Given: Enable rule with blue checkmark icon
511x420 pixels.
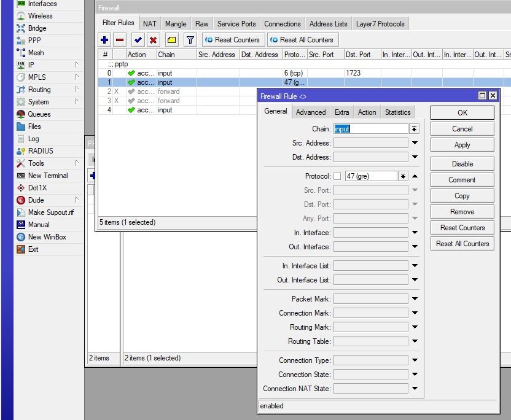Looking at the screenshot, I should pyautogui.click(x=138, y=40).
